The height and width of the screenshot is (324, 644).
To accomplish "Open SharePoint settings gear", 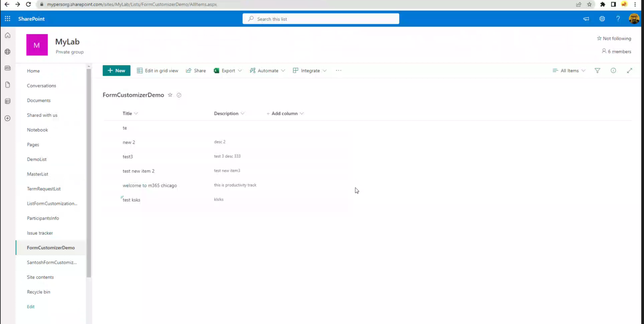I will click(602, 19).
